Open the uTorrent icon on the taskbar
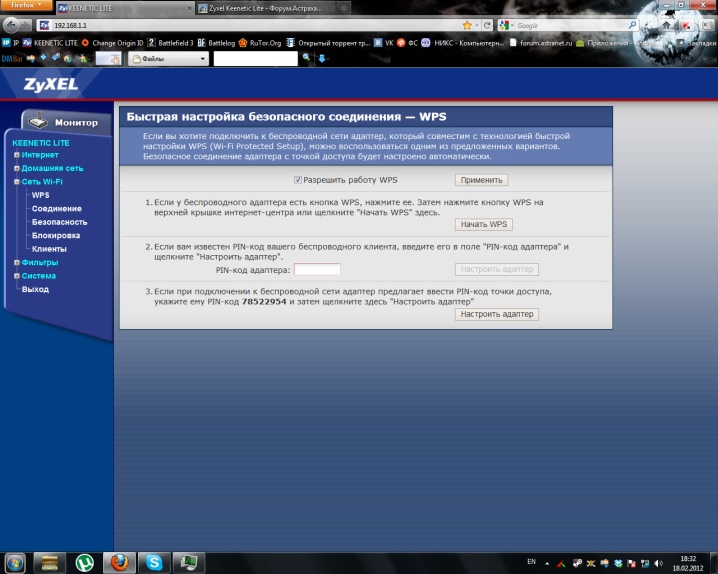Image resolution: width=718 pixels, height=574 pixels. (84, 563)
